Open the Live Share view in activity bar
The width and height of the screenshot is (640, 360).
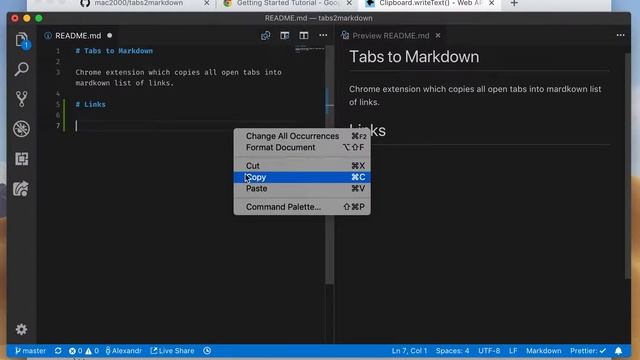point(22,189)
